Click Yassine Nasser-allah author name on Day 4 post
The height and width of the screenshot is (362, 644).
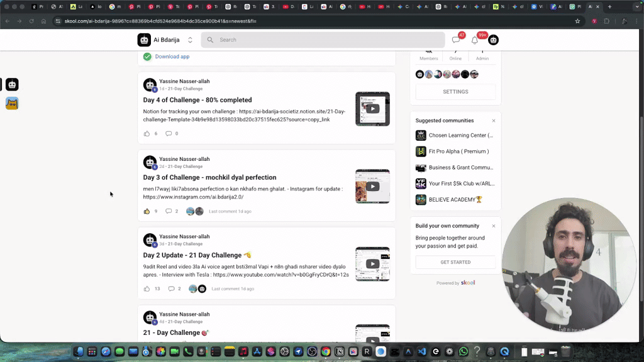coord(184,81)
